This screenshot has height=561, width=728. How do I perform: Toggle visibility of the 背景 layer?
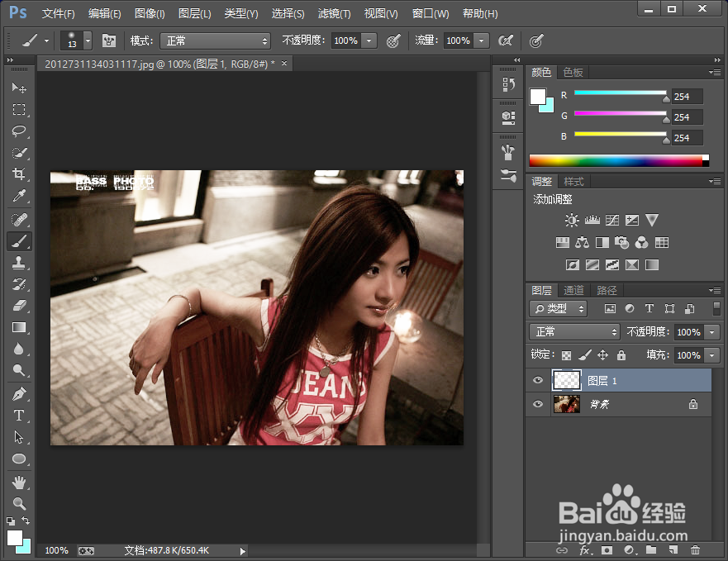tap(538, 404)
